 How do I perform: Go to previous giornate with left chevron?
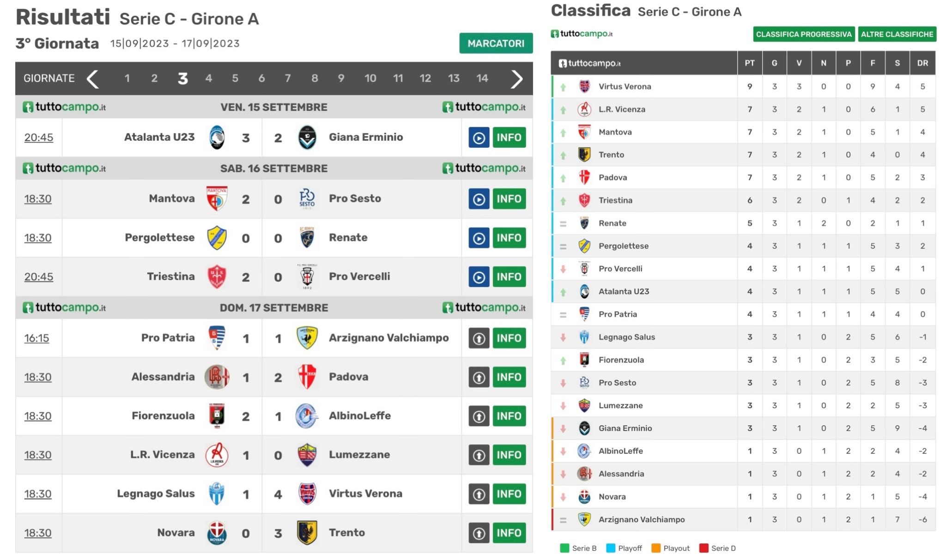pyautogui.click(x=92, y=78)
